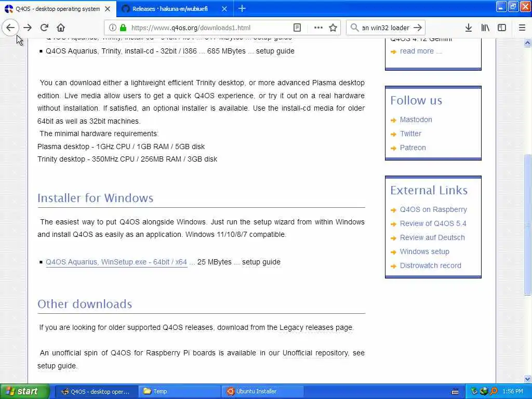This screenshot has width=532, height=399.
Task: Click the 1:56 PM system clock
Action: (513, 391)
